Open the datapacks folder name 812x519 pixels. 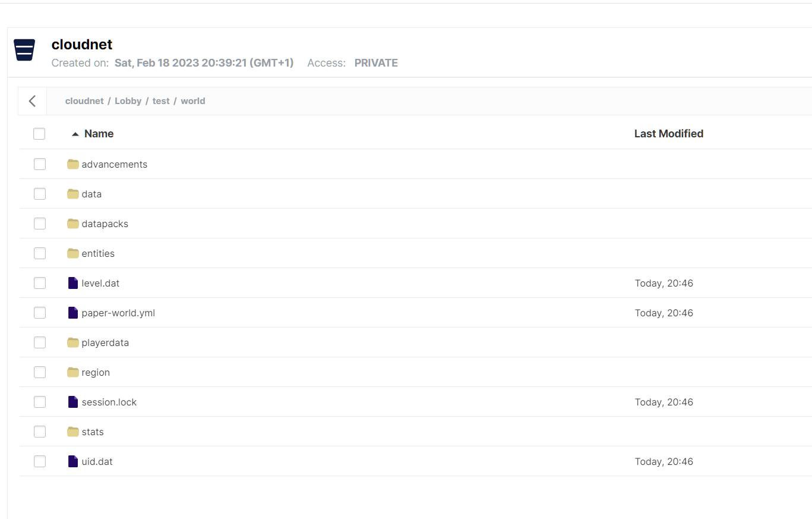[x=105, y=224]
